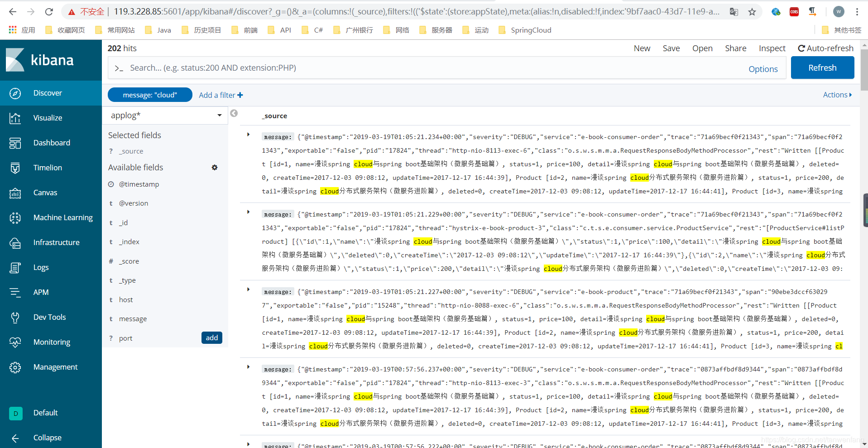Open the APM icon

[15, 293]
